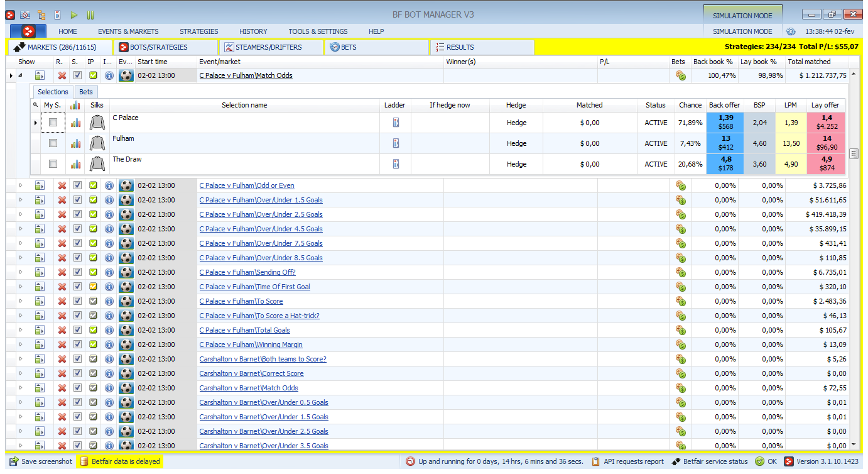Screen dimensions: 868x474
Task: Open Carshalton v Barnet Match Odds link
Action: click(x=249, y=388)
